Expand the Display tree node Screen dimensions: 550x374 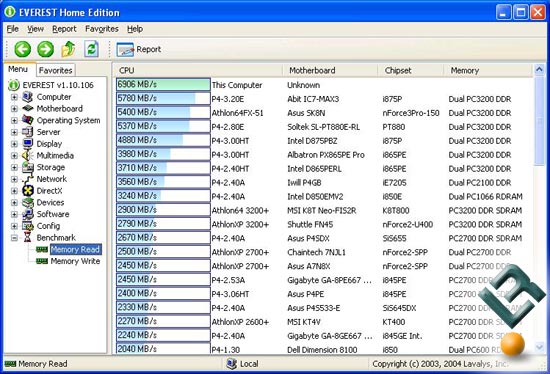pyautogui.click(x=14, y=144)
